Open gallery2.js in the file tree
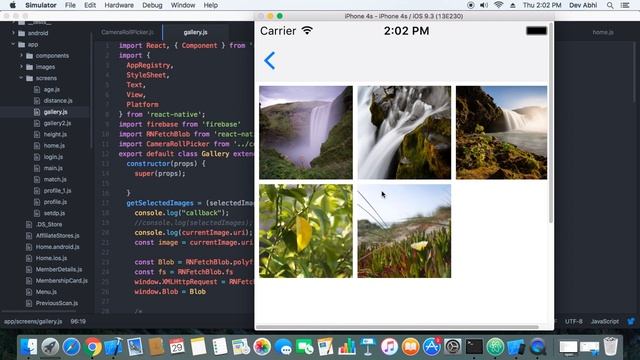Screen dimensions: 640x360 click(57, 123)
